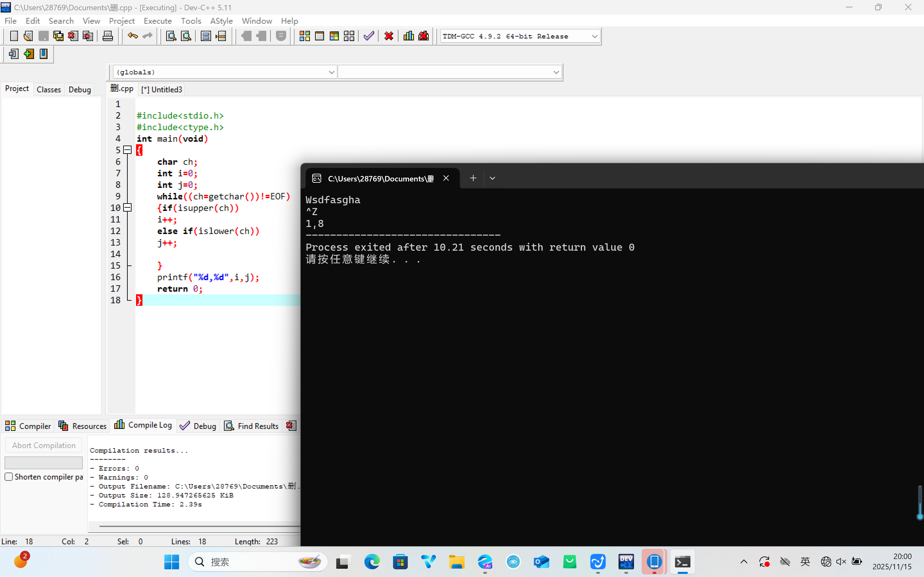Enable Shorten compiler paths checkbox
Image resolution: width=924 pixels, height=577 pixels.
(x=9, y=477)
